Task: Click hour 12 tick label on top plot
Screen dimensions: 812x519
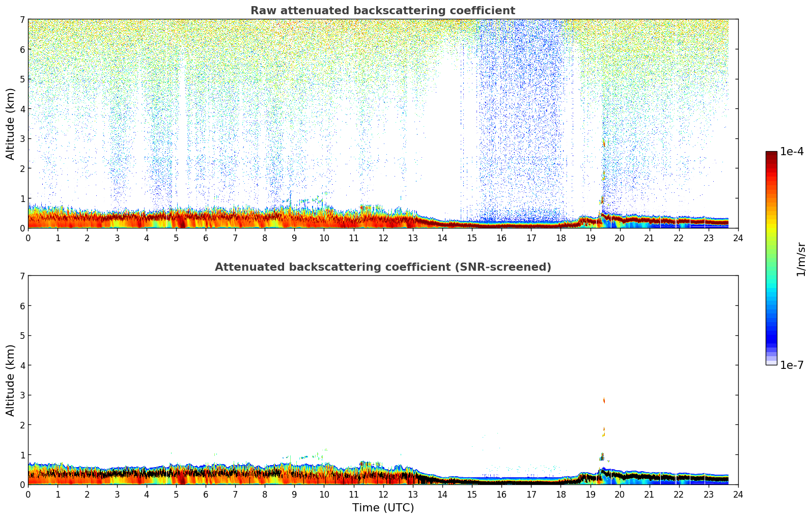Action: pos(383,238)
